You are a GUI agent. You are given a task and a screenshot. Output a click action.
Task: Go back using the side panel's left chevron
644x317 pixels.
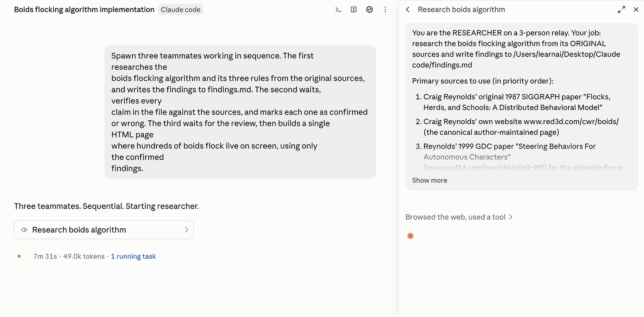tap(408, 10)
